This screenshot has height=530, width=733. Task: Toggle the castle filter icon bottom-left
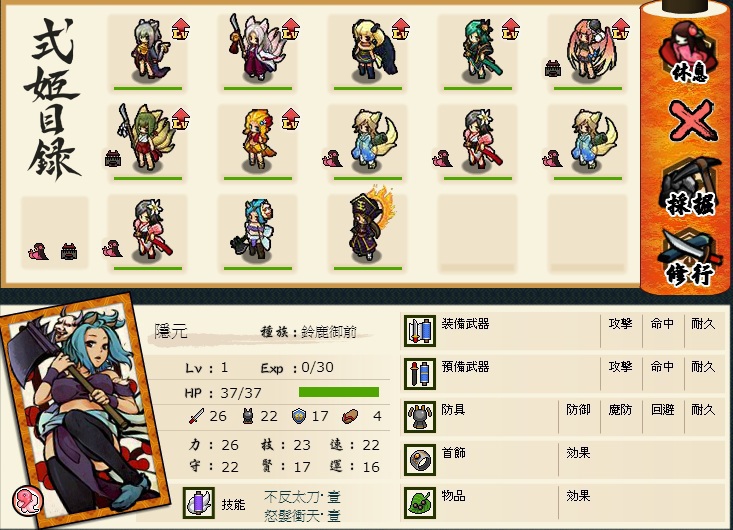(69, 252)
